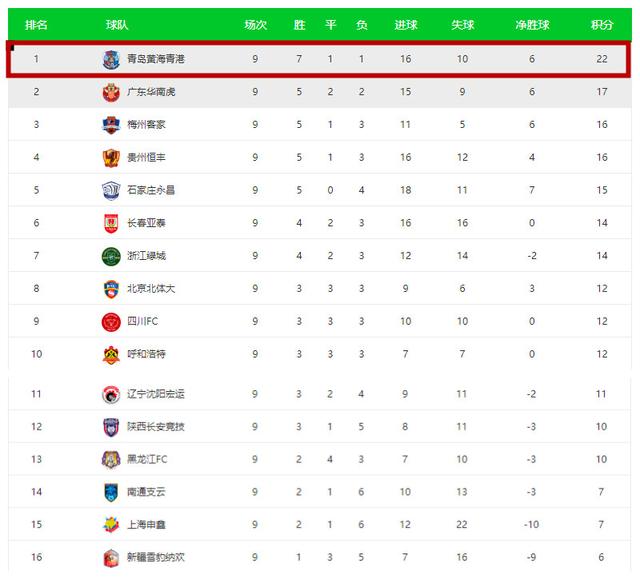Open 呼和浩特 team name link

point(146,355)
